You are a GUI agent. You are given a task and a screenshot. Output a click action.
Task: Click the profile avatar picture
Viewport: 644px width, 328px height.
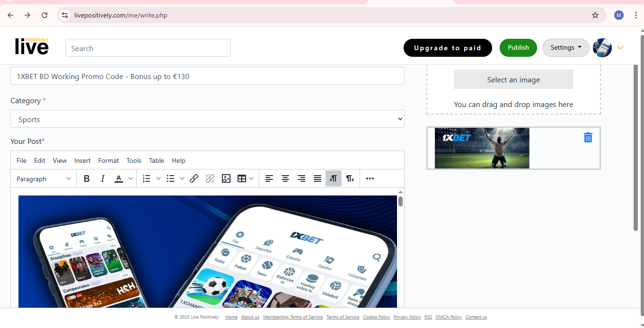602,48
